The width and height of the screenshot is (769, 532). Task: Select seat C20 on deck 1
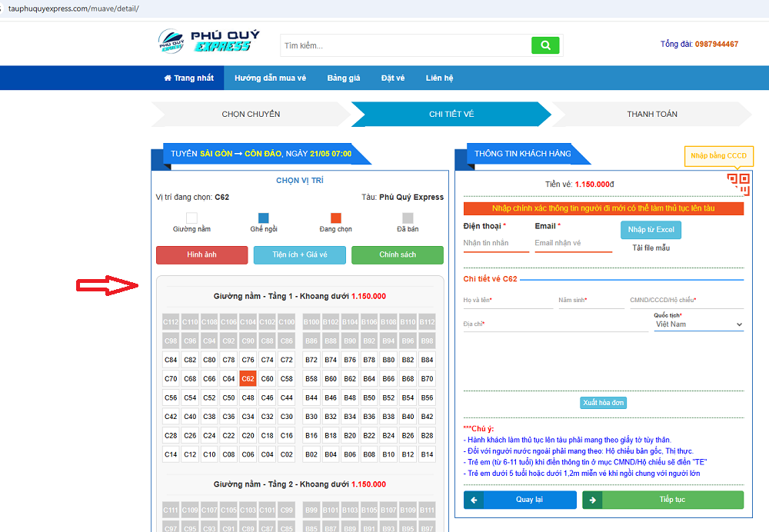tap(248, 435)
